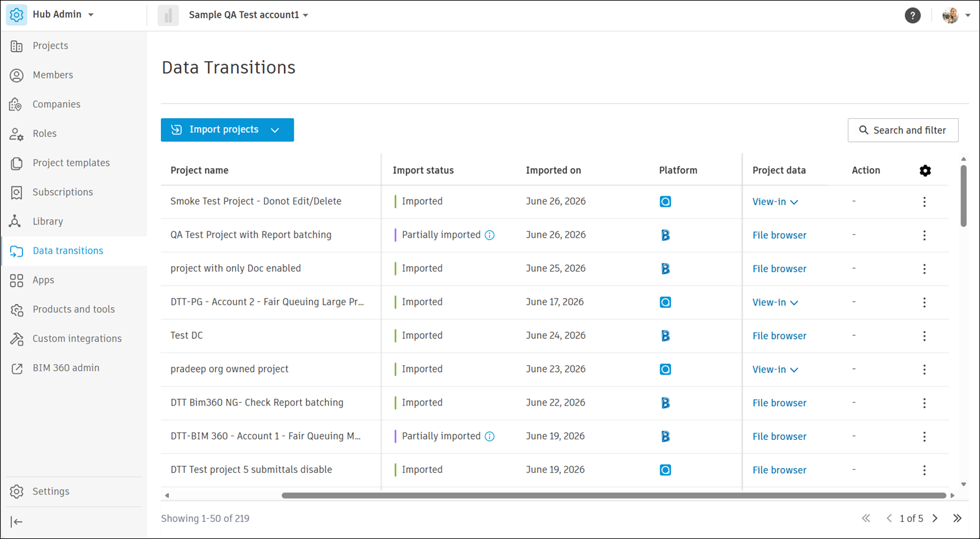Open Search and filter
This screenshot has width=980, height=539.
click(903, 130)
